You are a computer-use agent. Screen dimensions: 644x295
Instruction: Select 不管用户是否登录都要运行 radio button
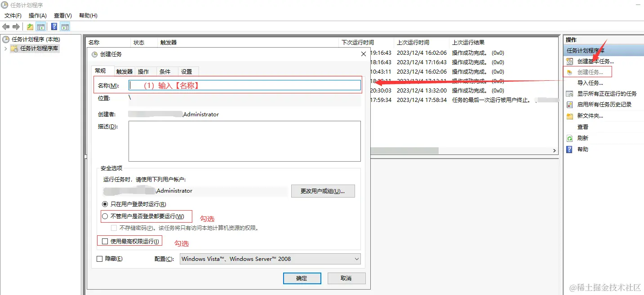pyautogui.click(x=105, y=216)
